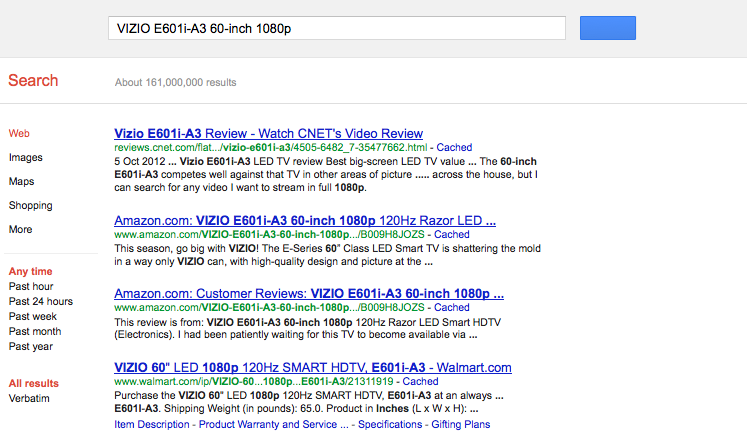Open Cached link for Amazon Razor LED result
The height and width of the screenshot is (446, 747).
click(452, 234)
